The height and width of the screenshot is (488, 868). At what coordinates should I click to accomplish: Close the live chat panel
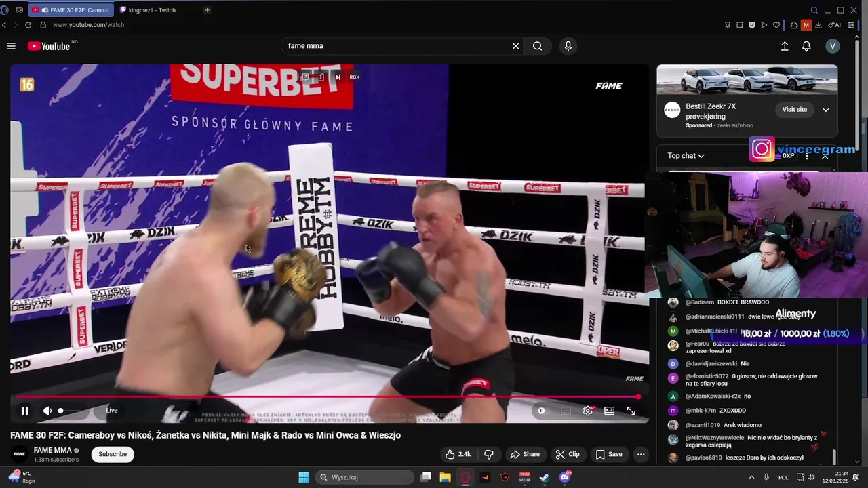point(825,156)
